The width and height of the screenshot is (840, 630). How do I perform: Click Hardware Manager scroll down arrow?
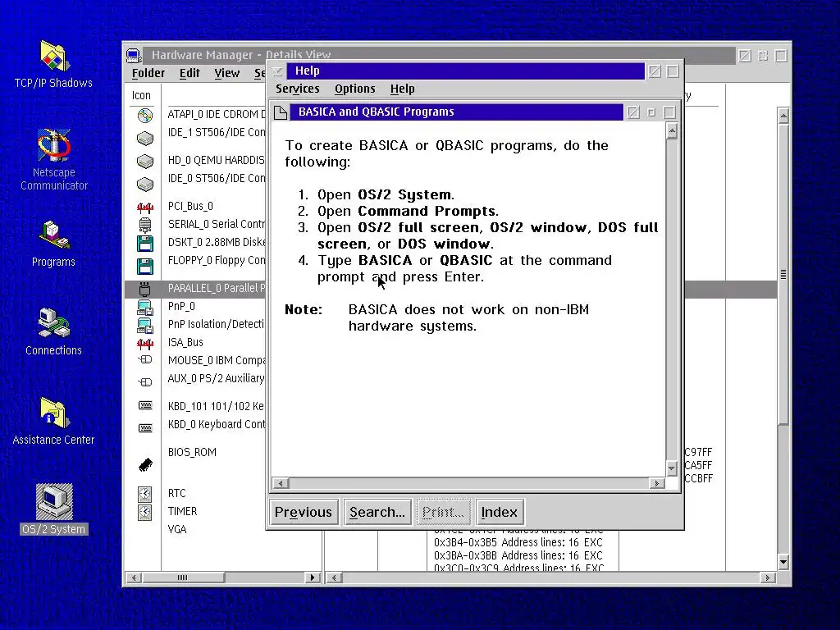(x=783, y=562)
